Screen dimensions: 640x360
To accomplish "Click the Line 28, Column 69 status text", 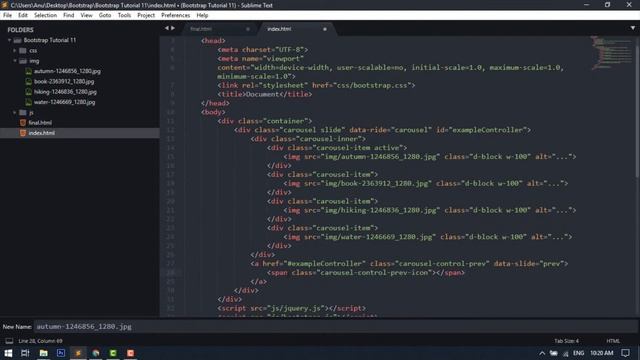I will tap(40, 341).
